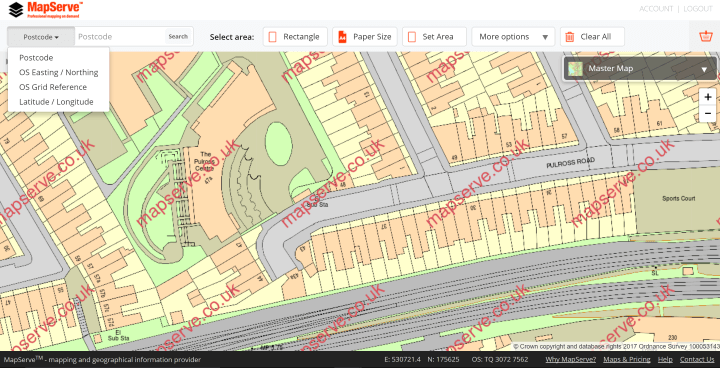Open the Help link in footer
This screenshot has height=368, width=720.
point(665,360)
